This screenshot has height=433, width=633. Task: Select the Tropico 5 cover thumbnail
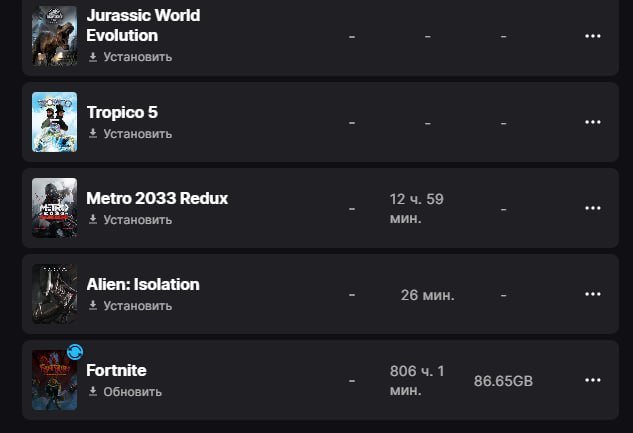tap(54, 122)
